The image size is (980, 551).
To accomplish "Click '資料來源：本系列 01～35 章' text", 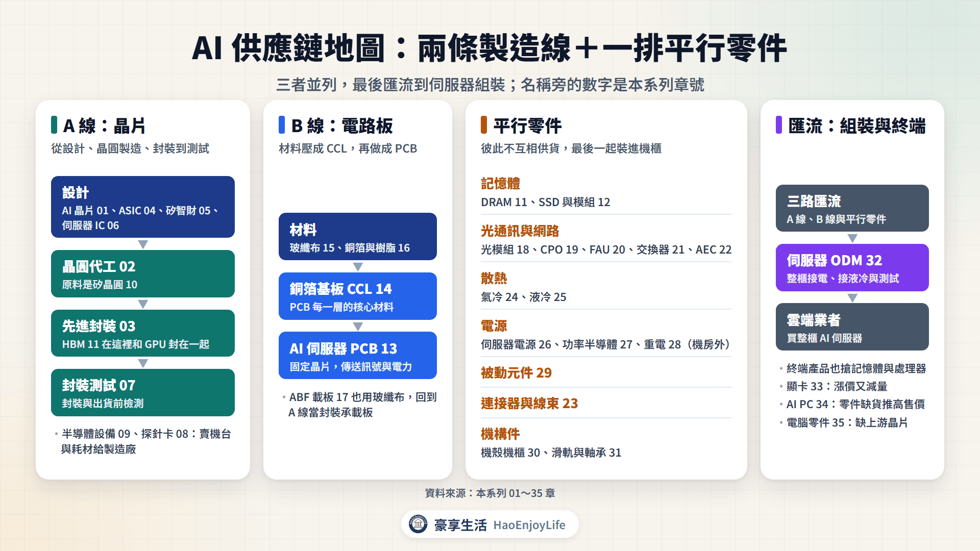I will pyautogui.click(x=490, y=493).
